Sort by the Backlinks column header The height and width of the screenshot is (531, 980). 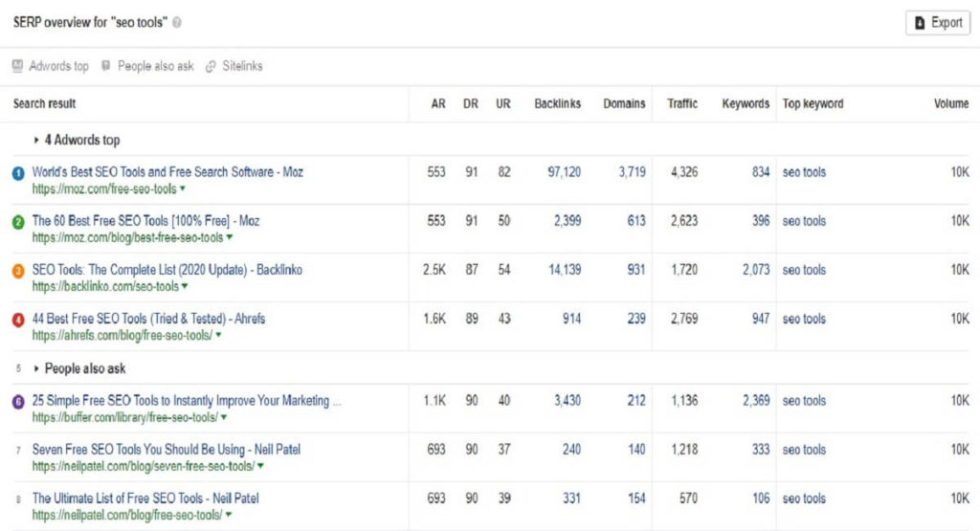coord(558,103)
